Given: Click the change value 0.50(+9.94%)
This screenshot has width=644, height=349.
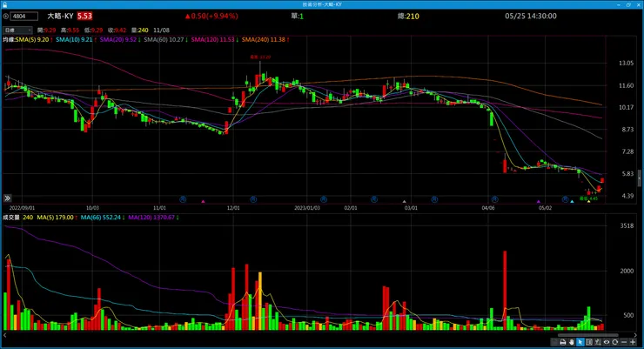Looking at the screenshot, I should (211, 16).
